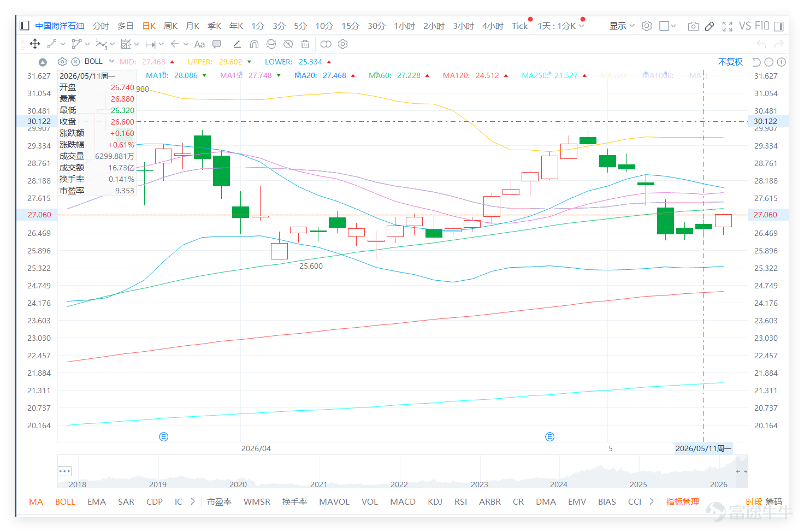Toggle the MA main indicator
The height and width of the screenshot is (532, 804).
point(36,501)
